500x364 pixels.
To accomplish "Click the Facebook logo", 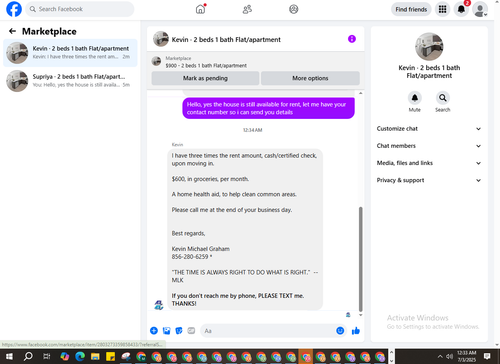I will [14, 9].
